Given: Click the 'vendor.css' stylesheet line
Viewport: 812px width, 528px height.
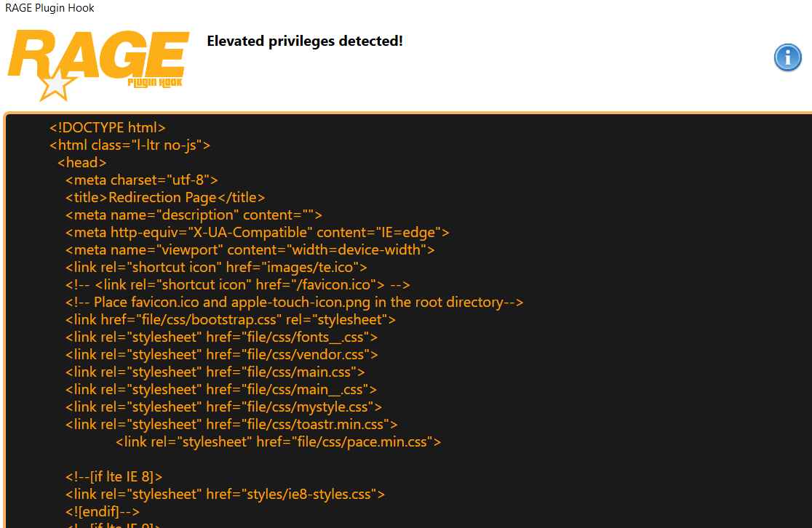Looking at the screenshot, I should (x=222, y=355).
